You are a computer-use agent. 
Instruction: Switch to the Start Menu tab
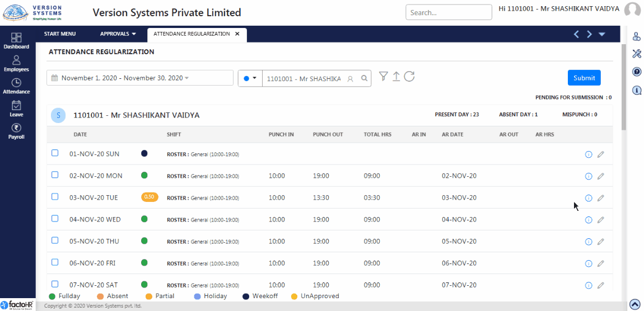[60, 34]
